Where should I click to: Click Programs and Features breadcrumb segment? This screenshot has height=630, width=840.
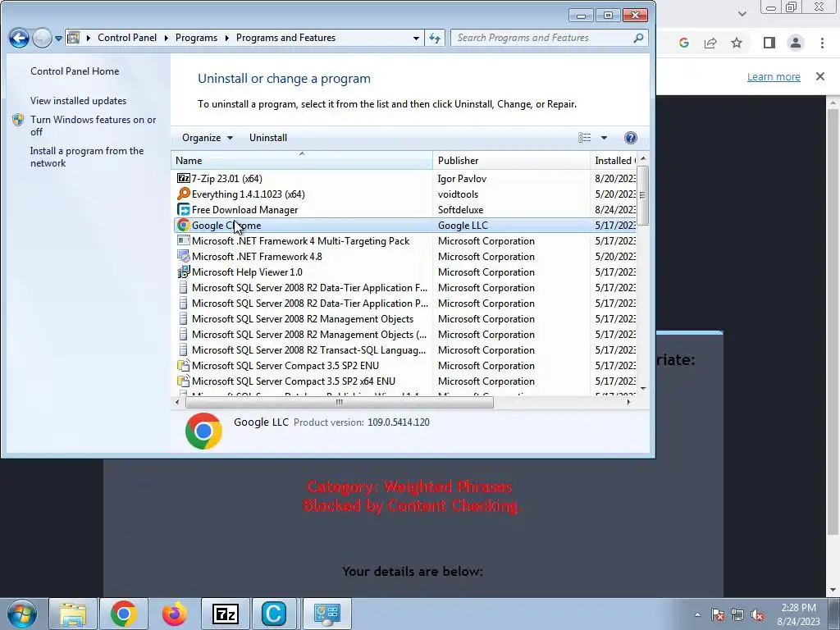coord(285,38)
